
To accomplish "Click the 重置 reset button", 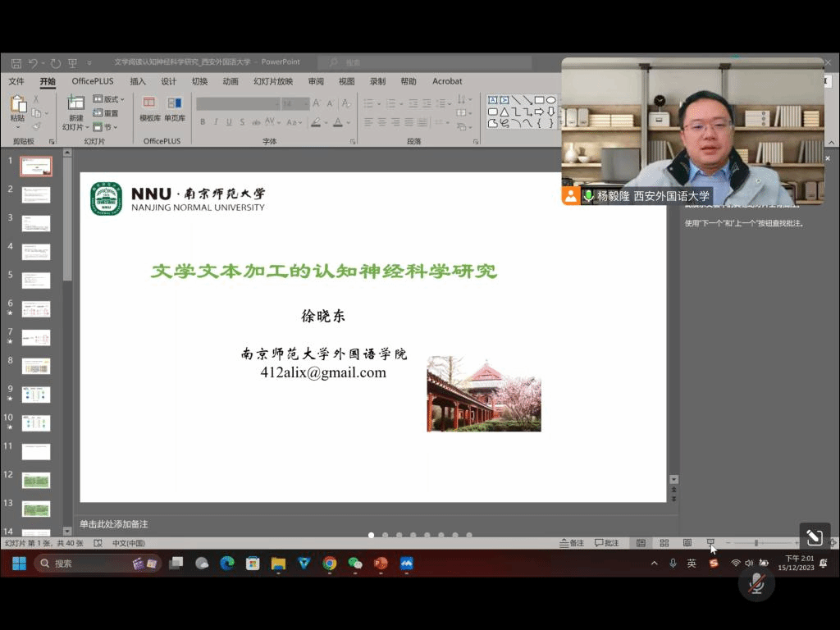I will [x=107, y=113].
